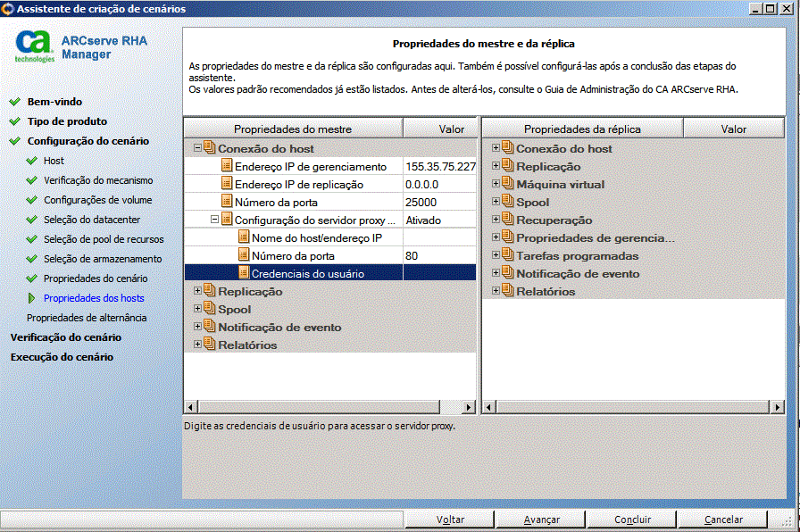Click the icon beside proxy Número da porta 80

click(x=244, y=254)
